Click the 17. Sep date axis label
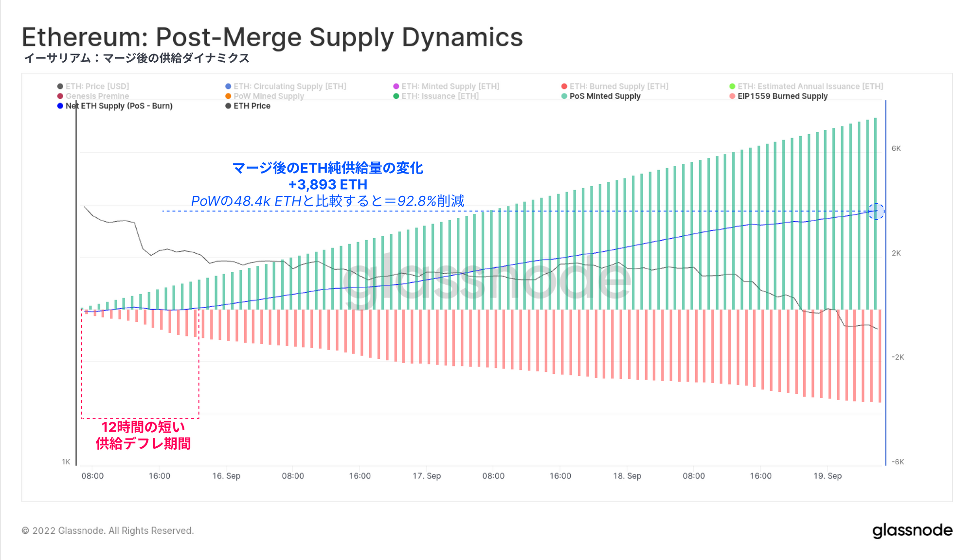 coord(427,476)
